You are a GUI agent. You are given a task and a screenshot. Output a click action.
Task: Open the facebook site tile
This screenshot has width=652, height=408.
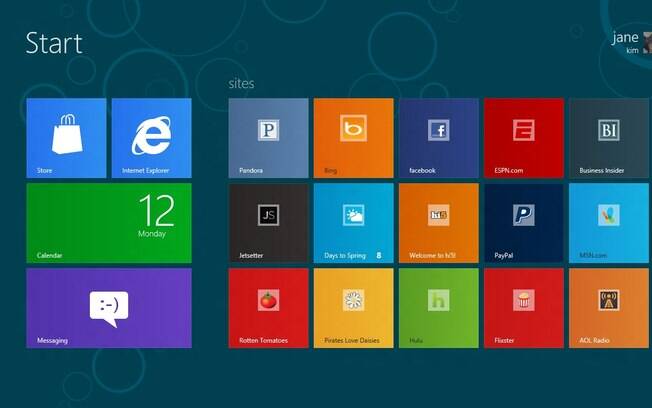point(439,138)
